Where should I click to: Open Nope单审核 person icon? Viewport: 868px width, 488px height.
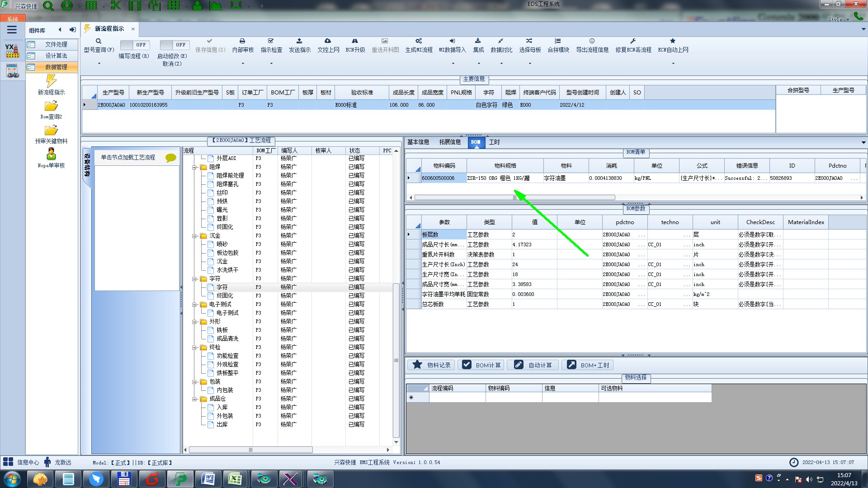click(51, 154)
